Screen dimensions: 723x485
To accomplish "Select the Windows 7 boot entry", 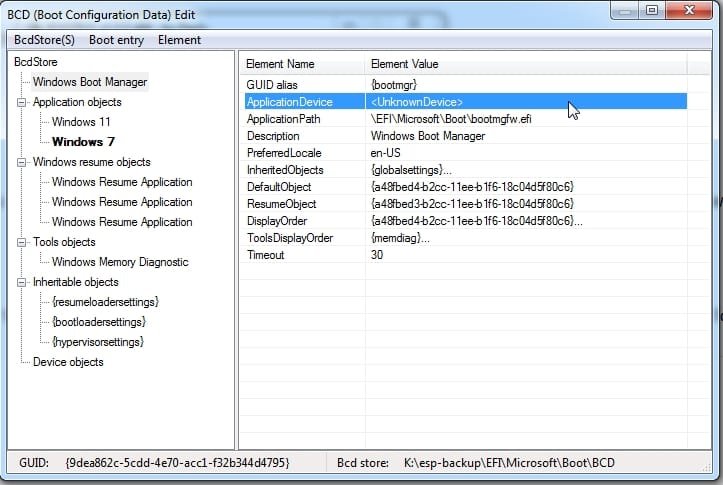I will click(x=83, y=142).
